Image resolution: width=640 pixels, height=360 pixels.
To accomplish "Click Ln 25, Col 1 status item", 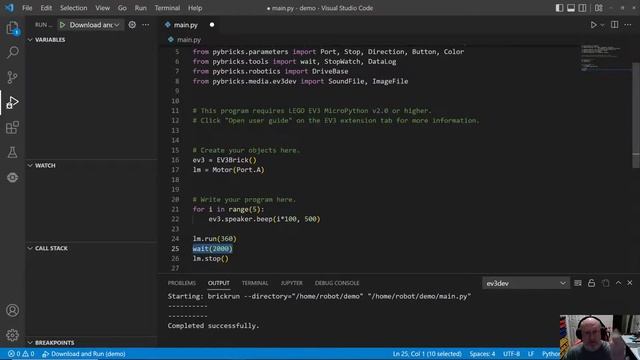I will point(427,354).
